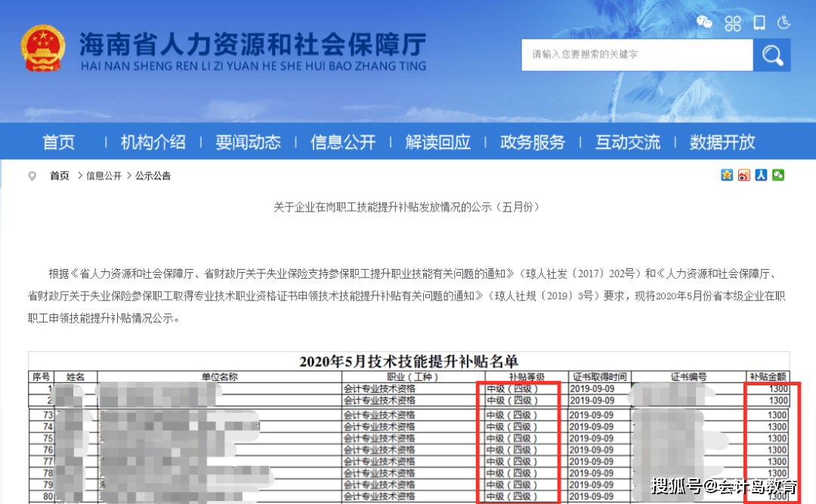Viewport: 816px width, 504px height.
Task: Click the 序号 column header
Action: click(41, 376)
